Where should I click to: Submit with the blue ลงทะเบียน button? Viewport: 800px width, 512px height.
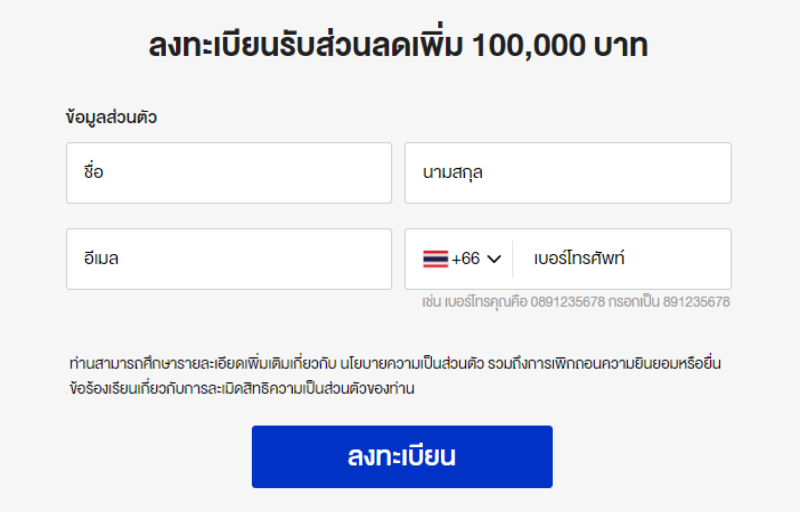click(x=402, y=456)
